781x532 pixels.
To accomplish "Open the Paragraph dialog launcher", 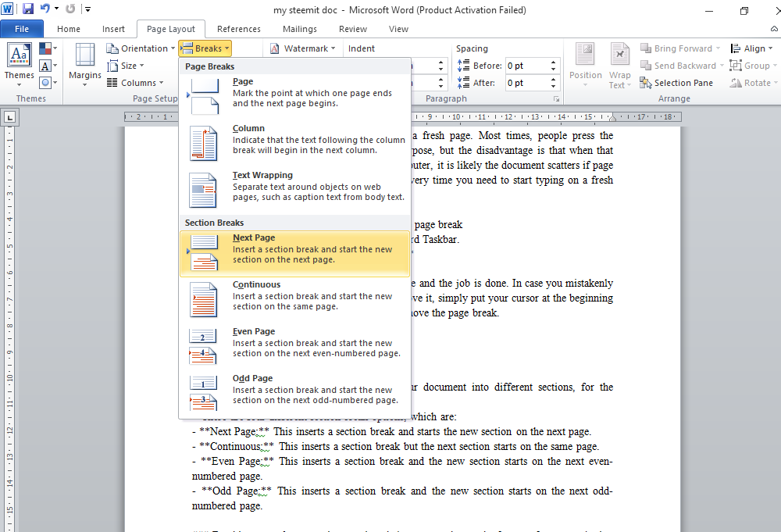I will 557,99.
